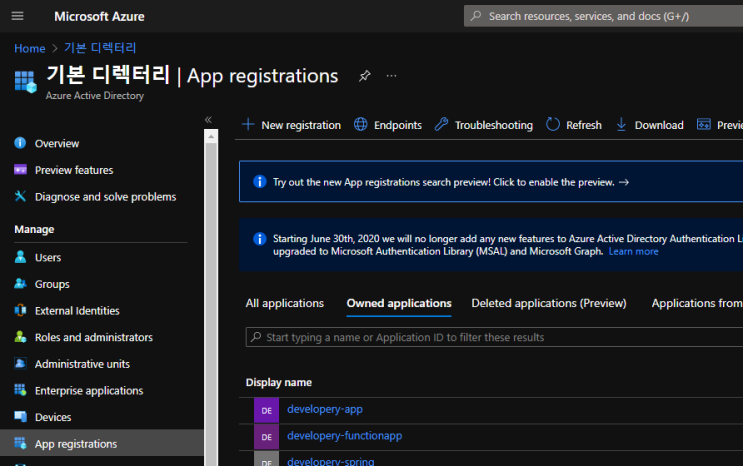Switch to Applications from tab

[x=697, y=303]
